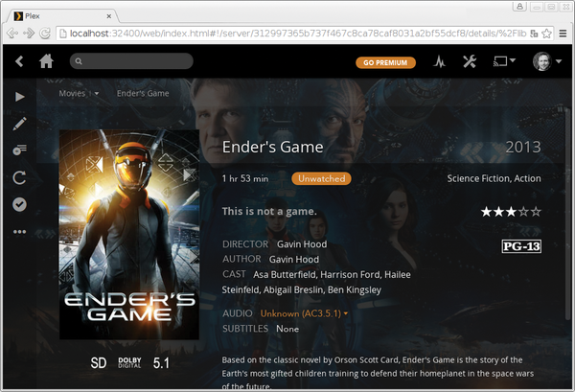Open more actions ellipsis in the sidebar

(x=19, y=232)
